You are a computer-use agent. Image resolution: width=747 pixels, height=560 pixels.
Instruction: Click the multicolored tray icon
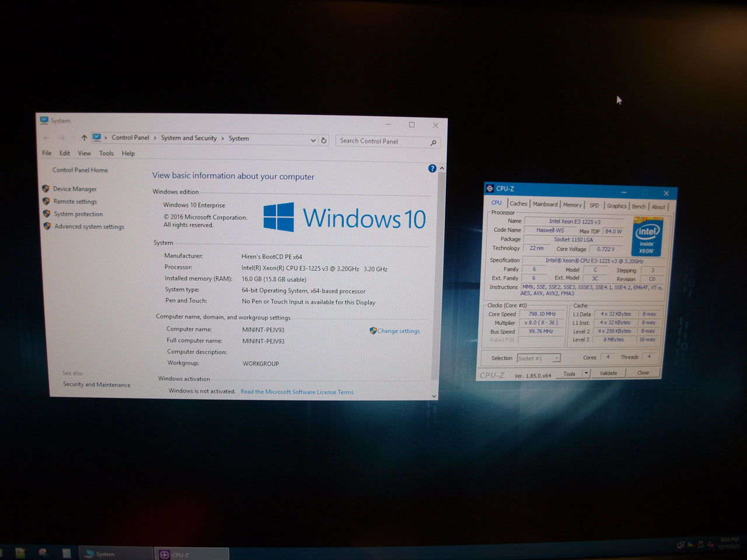691,545
